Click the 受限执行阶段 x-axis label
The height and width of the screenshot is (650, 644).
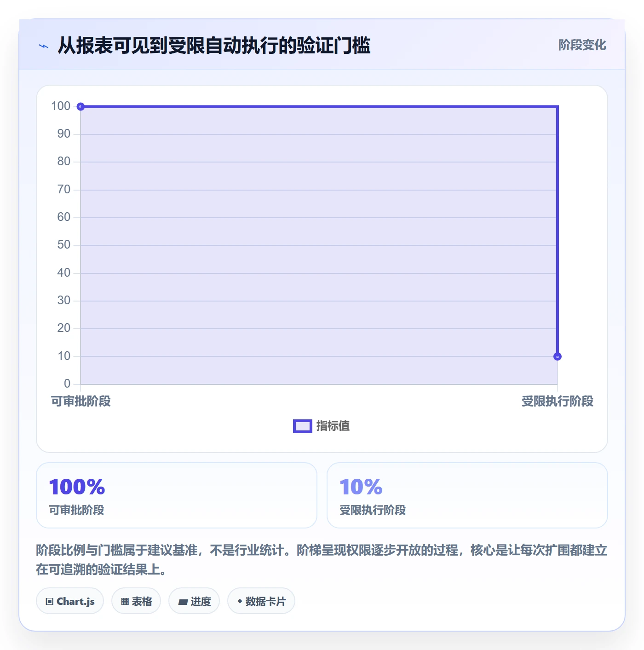[558, 401]
